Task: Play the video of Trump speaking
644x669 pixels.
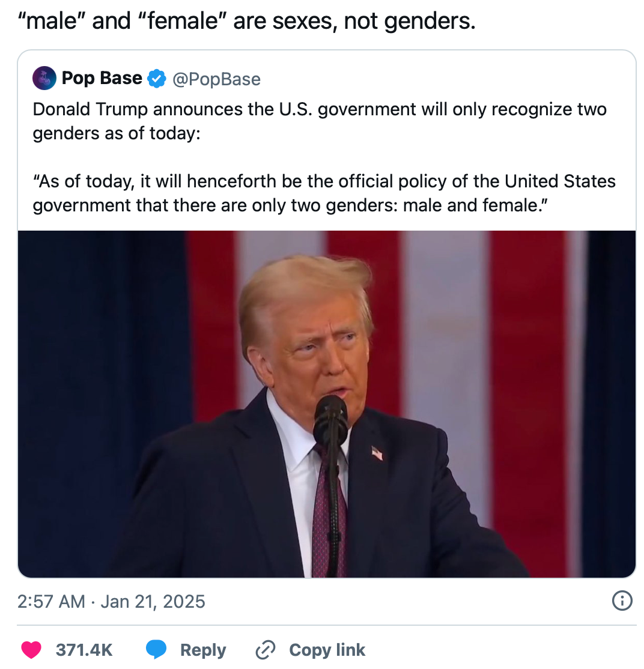Action: 327,403
